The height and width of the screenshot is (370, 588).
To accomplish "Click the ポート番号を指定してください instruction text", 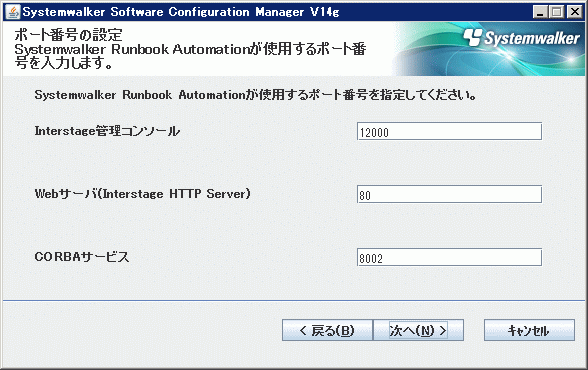I will pyautogui.click(x=256, y=95).
